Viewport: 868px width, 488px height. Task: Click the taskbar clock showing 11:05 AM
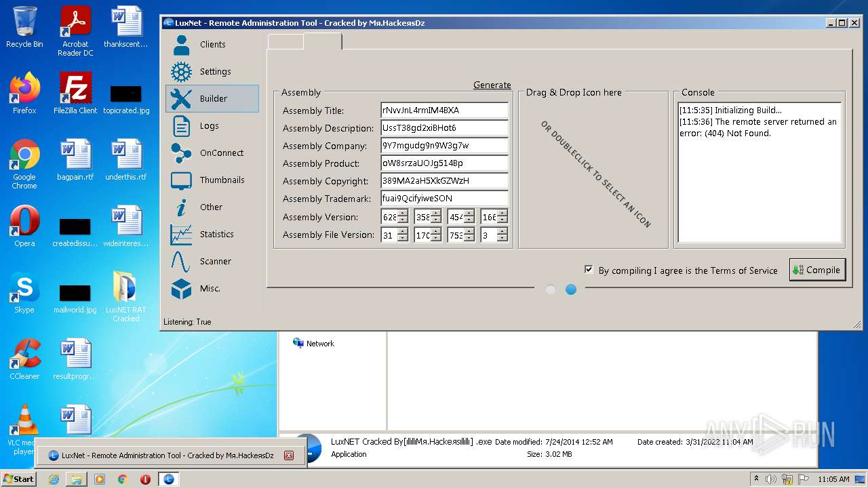[833, 479]
